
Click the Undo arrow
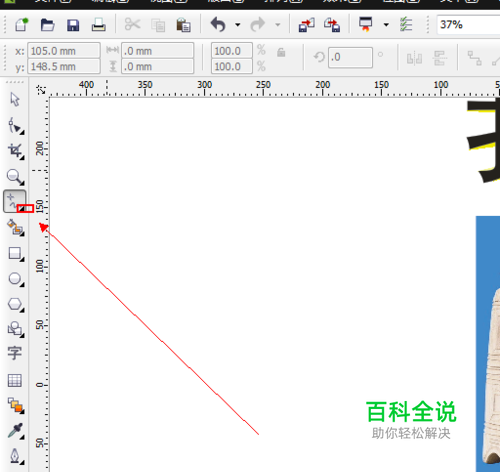click(218, 25)
